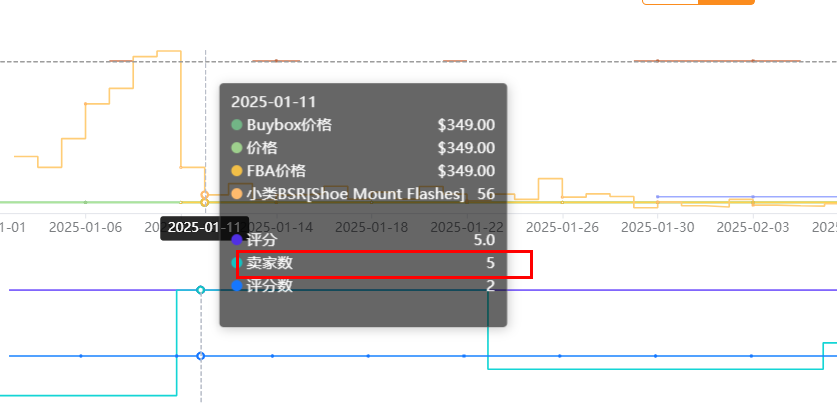Click the purple 评分 legend dot

click(237, 240)
